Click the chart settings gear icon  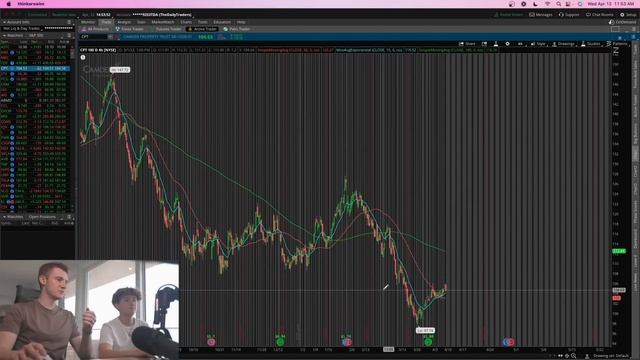pyautogui.click(x=507, y=44)
